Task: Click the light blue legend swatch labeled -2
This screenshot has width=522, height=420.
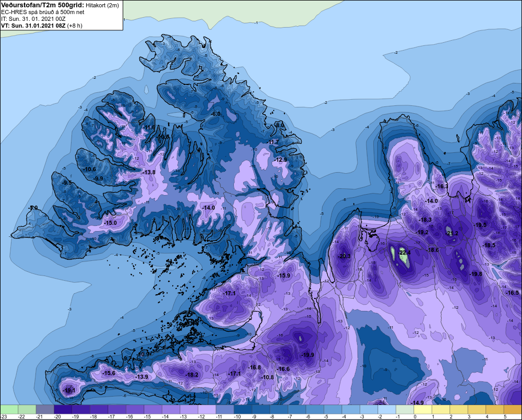Action: [x=387, y=409]
